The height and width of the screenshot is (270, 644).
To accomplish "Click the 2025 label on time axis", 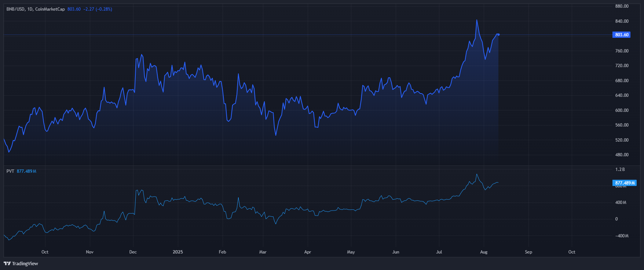I will pyautogui.click(x=178, y=252).
